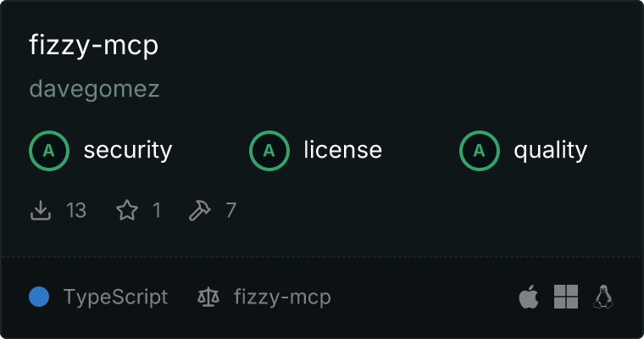This screenshot has height=339, width=644.
Task: Click the hammer tools icon
Action: pos(200,210)
